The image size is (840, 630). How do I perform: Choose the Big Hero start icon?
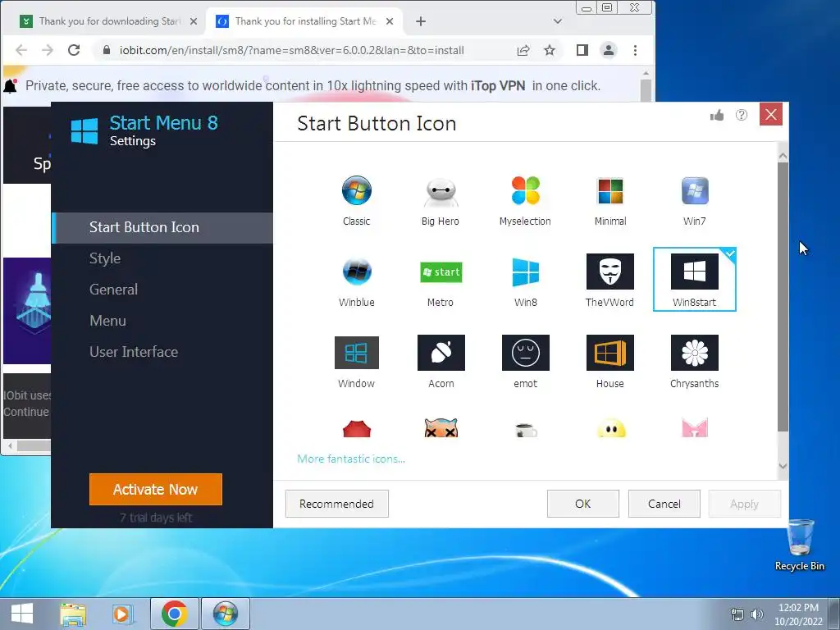click(x=441, y=199)
